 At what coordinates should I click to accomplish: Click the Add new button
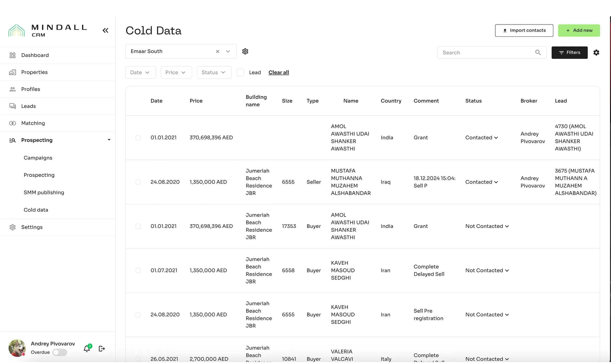pos(579,31)
